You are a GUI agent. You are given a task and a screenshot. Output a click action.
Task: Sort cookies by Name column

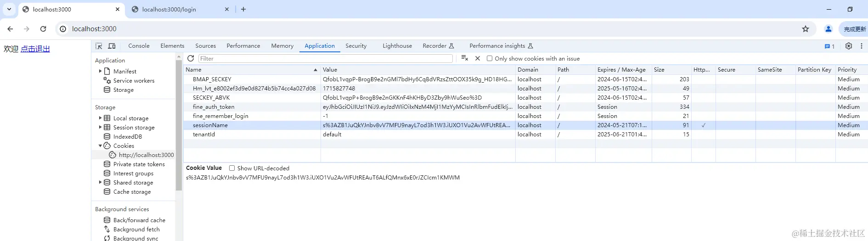(x=252, y=69)
